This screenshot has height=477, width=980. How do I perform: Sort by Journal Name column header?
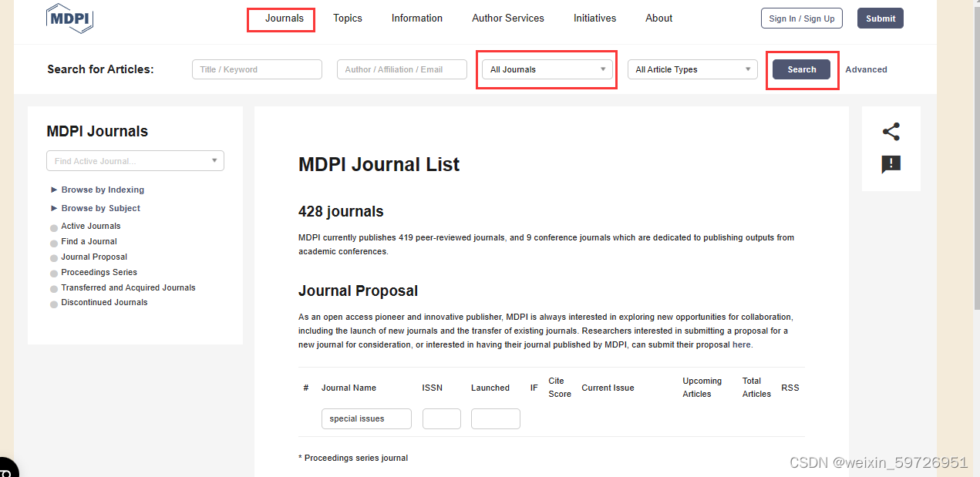349,388
